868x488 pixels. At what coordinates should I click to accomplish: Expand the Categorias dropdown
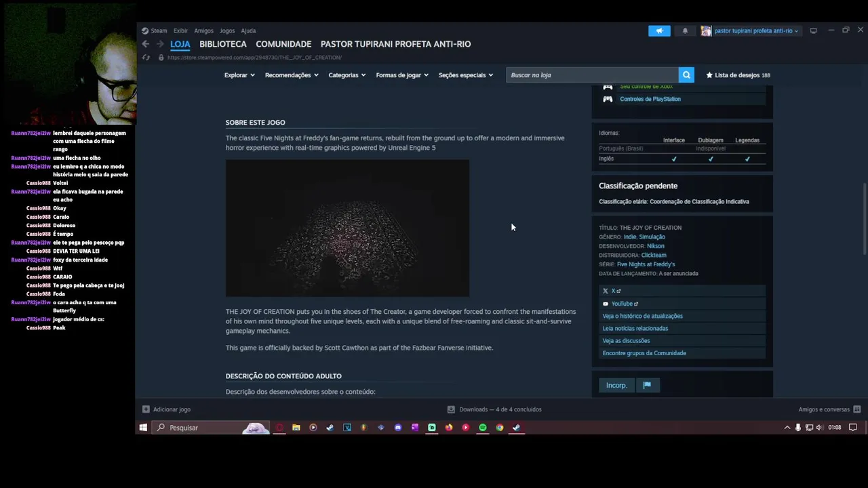(x=347, y=75)
